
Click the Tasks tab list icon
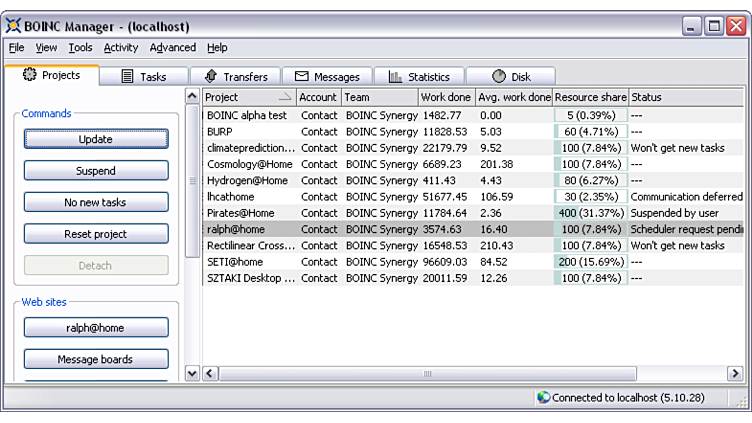[128, 77]
